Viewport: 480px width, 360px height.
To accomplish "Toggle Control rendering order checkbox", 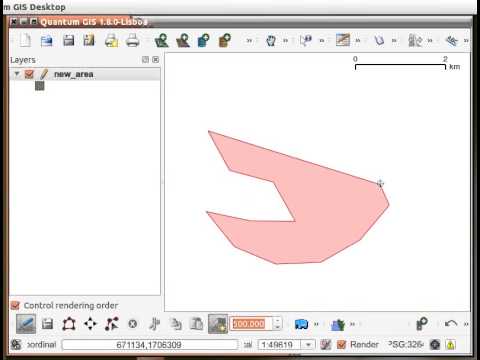I will (x=15, y=305).
